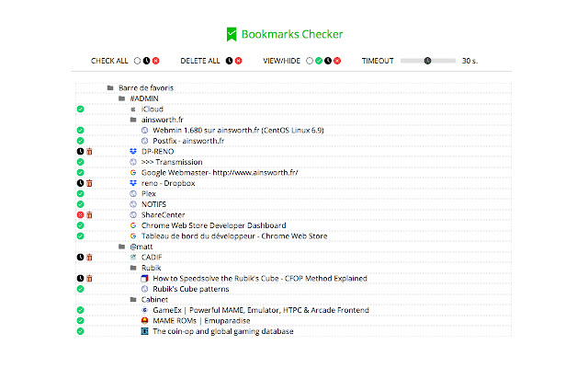
Task: Delete the Speedsolve Rubik's Cube bookmark with trash
Action: (89, 279)
